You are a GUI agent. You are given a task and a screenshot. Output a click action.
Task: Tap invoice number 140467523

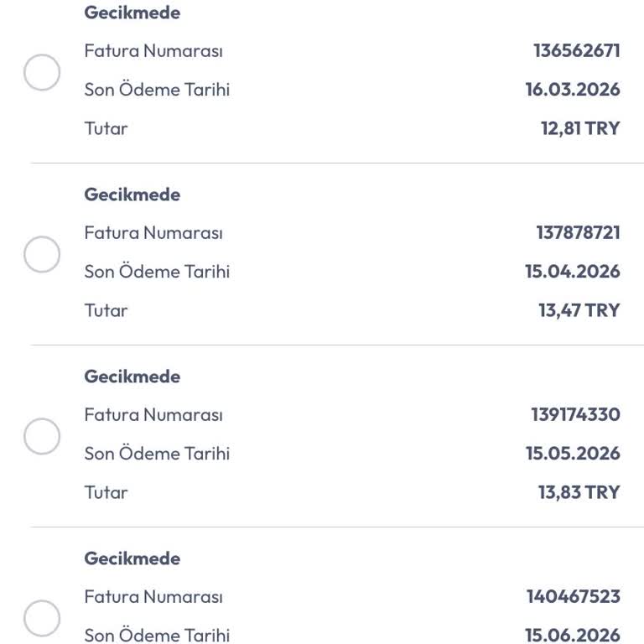(x=574, y=597)
